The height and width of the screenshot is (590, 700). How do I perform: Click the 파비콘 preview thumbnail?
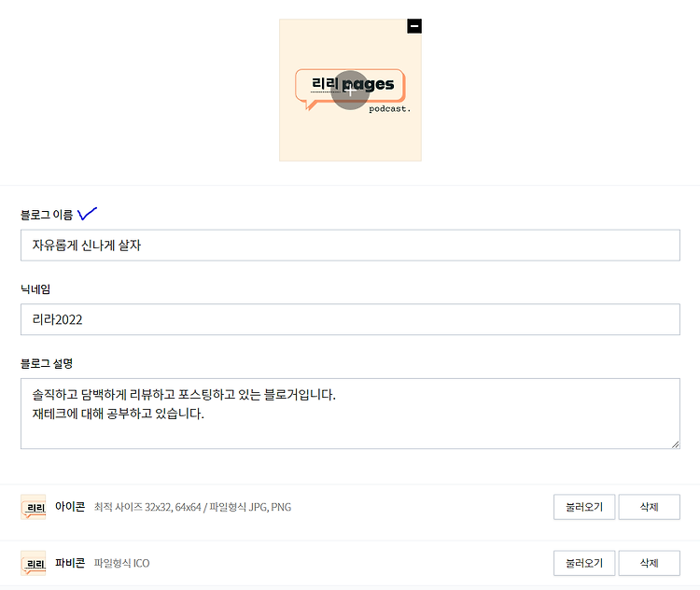[33, 563]
